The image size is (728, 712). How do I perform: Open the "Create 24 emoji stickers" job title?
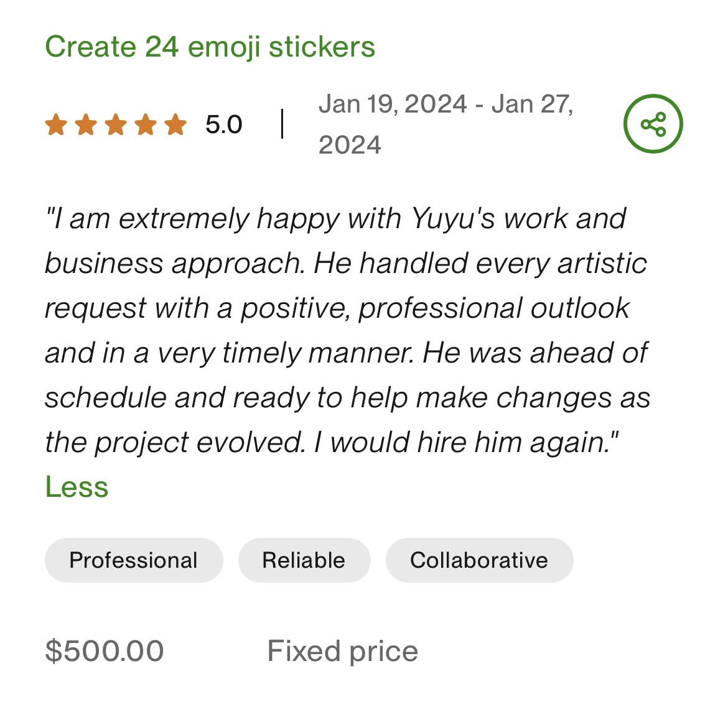(210, 47)
